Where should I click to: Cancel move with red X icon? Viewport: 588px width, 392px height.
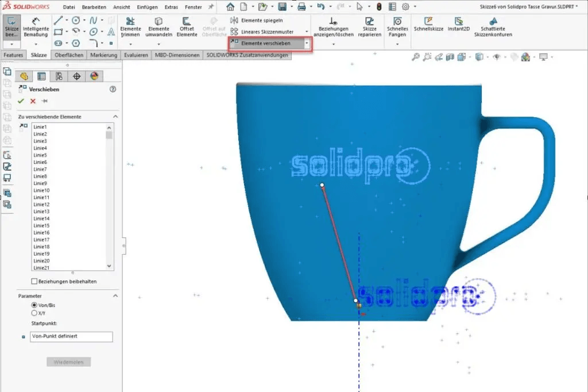coord(33,101)
